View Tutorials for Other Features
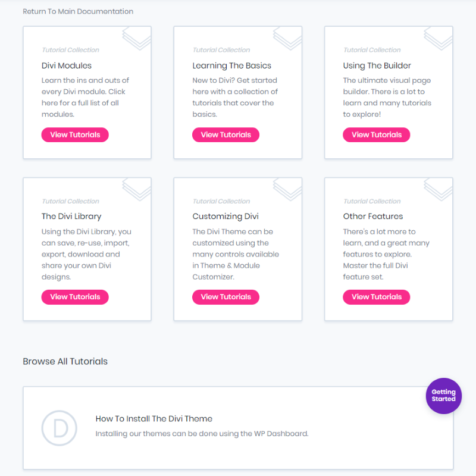The height and width of the screenshot is (476, 476). (x=377, y=297)
